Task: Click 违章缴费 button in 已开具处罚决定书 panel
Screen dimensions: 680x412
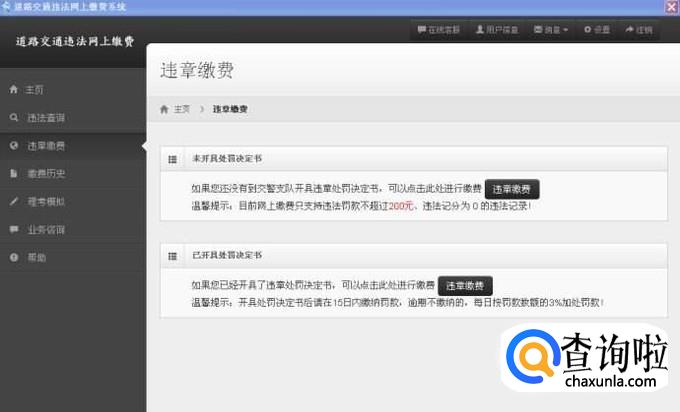Action: tap(465, 286)
